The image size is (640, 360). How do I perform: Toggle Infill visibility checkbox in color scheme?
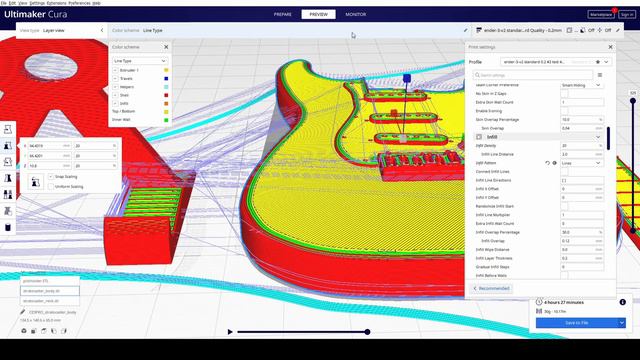(x=116, y=103)
